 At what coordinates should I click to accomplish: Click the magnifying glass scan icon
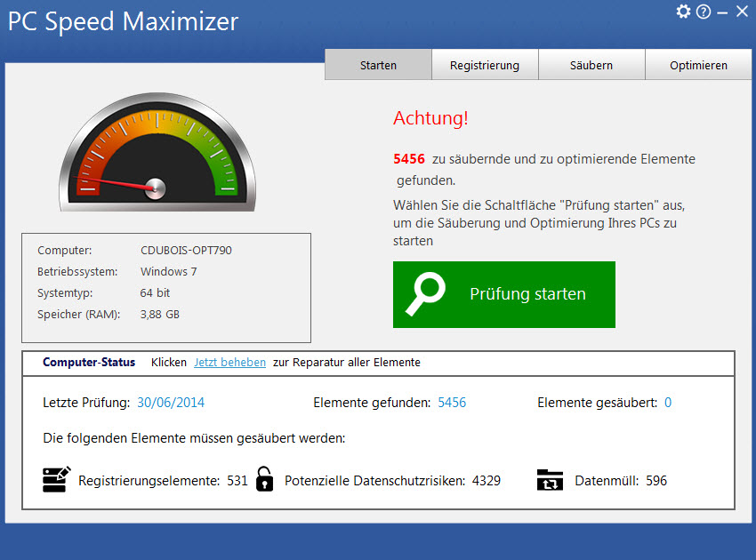tap(425, 294)
